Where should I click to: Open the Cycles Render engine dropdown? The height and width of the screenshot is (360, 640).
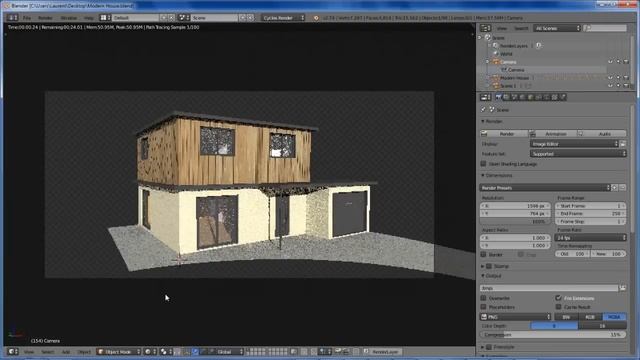click(x=283, y=18)
